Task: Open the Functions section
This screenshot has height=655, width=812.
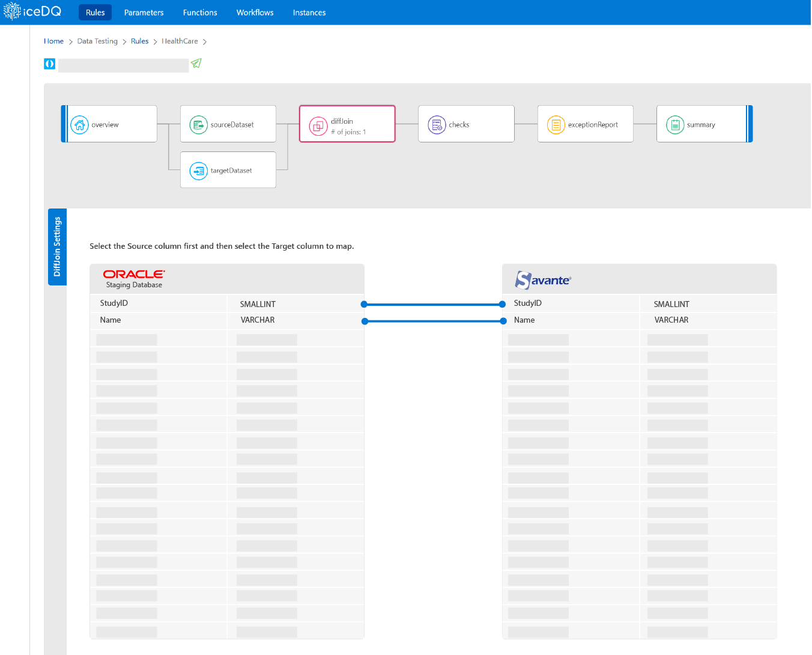Action: coord(199,12)
